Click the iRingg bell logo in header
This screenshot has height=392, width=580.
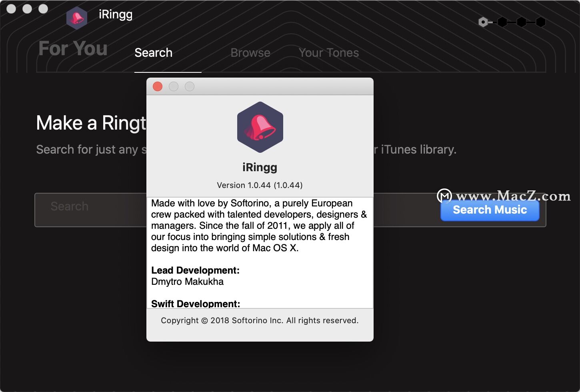coord(77,18)
